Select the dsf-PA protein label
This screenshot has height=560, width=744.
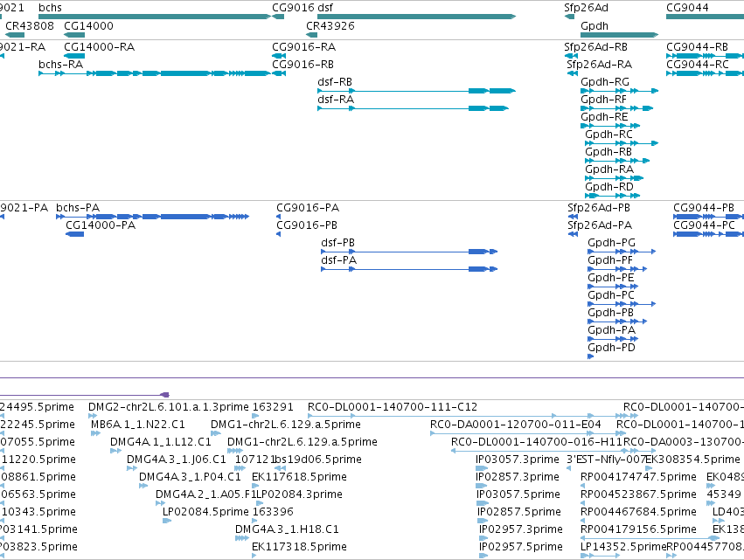[x=339, y=260]
